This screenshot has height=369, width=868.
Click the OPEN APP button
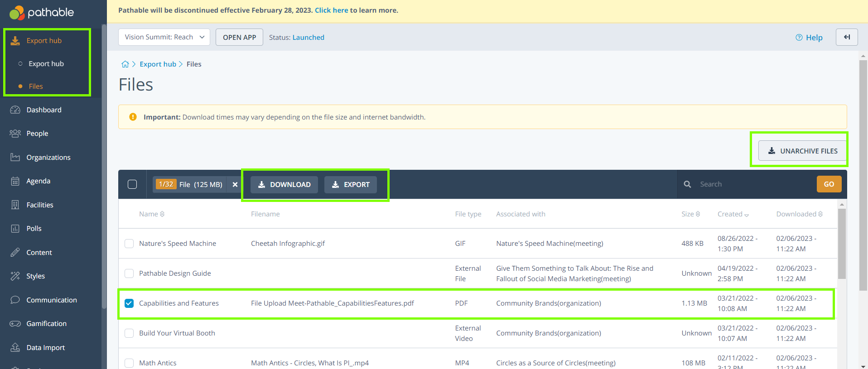[239, 37]
